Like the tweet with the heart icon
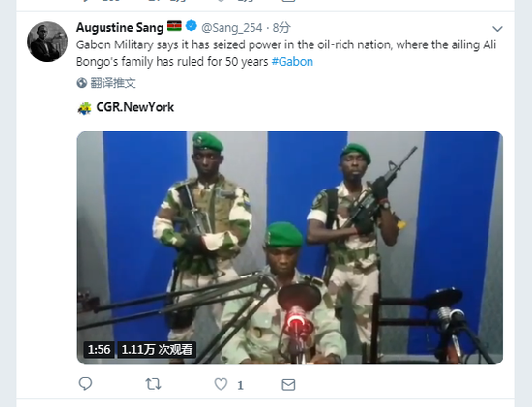 [221, 384]
